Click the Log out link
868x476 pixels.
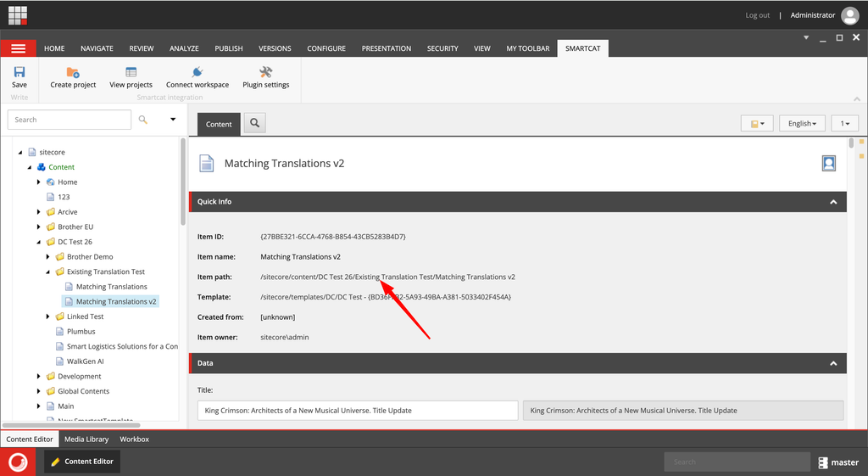point(757,15)
